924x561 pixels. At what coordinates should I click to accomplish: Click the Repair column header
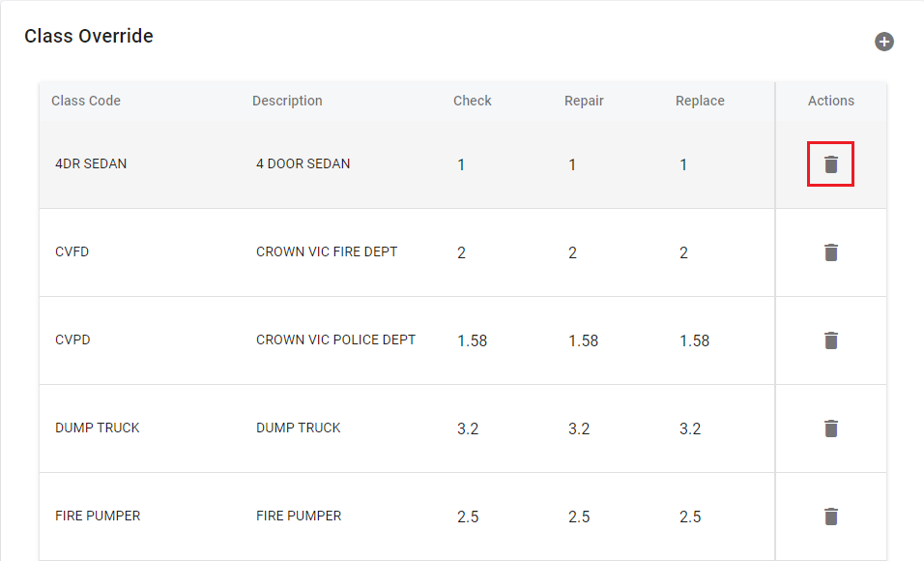pos(584,101)
